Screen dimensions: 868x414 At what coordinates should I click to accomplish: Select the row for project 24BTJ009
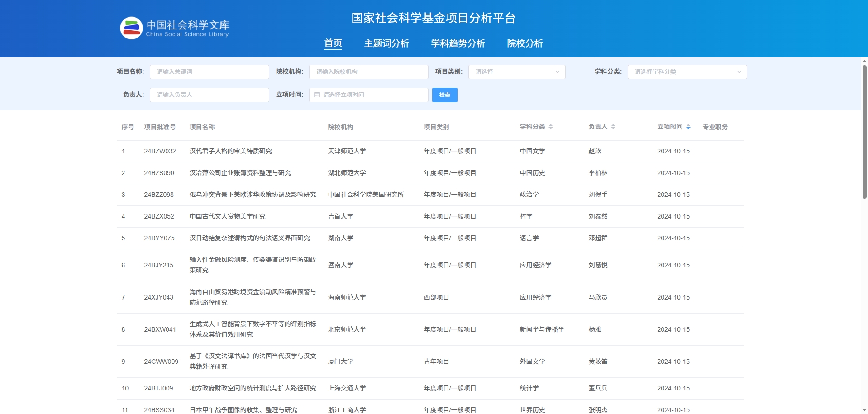click(158, 388)
